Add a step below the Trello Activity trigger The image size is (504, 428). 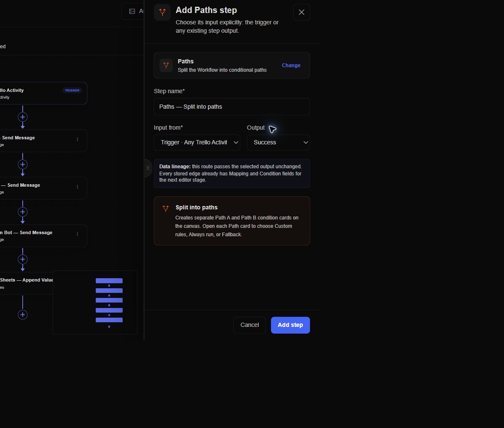23,117
